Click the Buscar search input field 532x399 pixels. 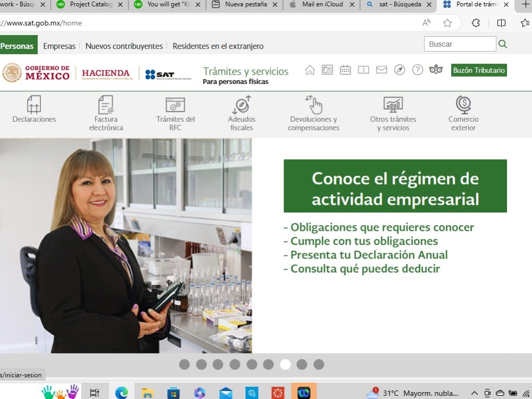tap(460, 44)
